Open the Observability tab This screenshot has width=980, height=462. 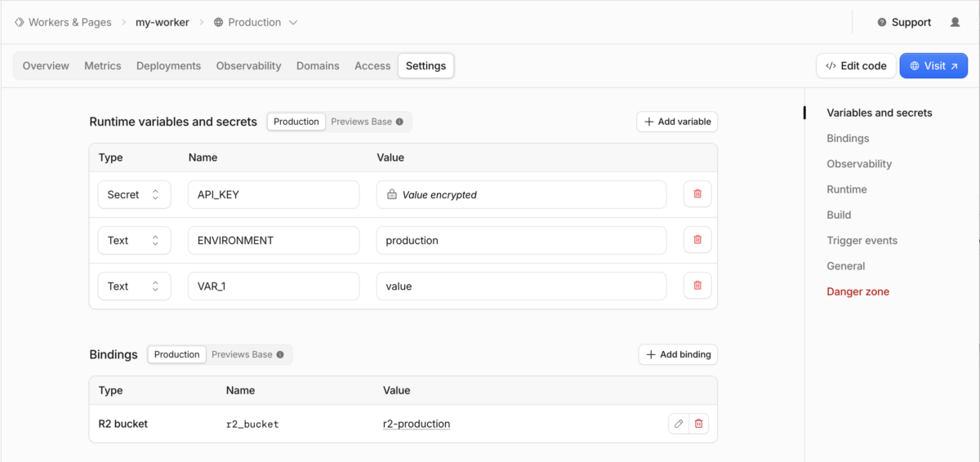(x=248, y=66)
